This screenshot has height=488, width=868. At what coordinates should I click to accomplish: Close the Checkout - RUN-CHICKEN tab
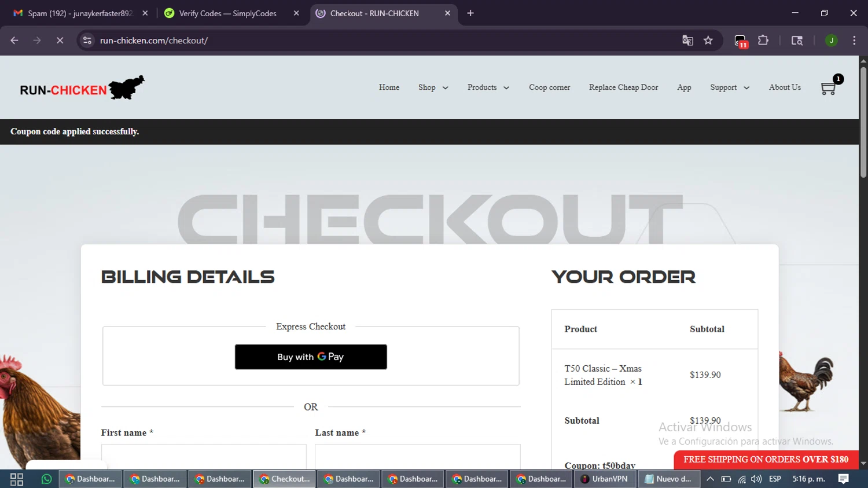pos(447,13)
